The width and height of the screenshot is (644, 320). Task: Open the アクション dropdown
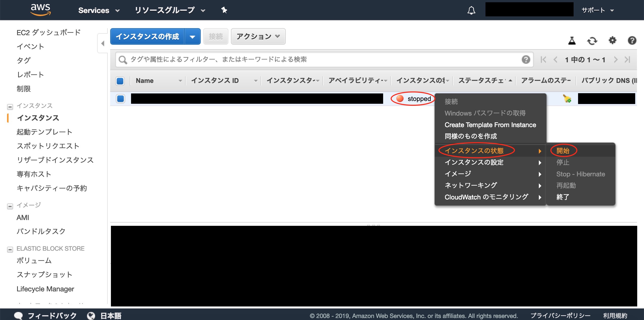click(x=258, y=37)
